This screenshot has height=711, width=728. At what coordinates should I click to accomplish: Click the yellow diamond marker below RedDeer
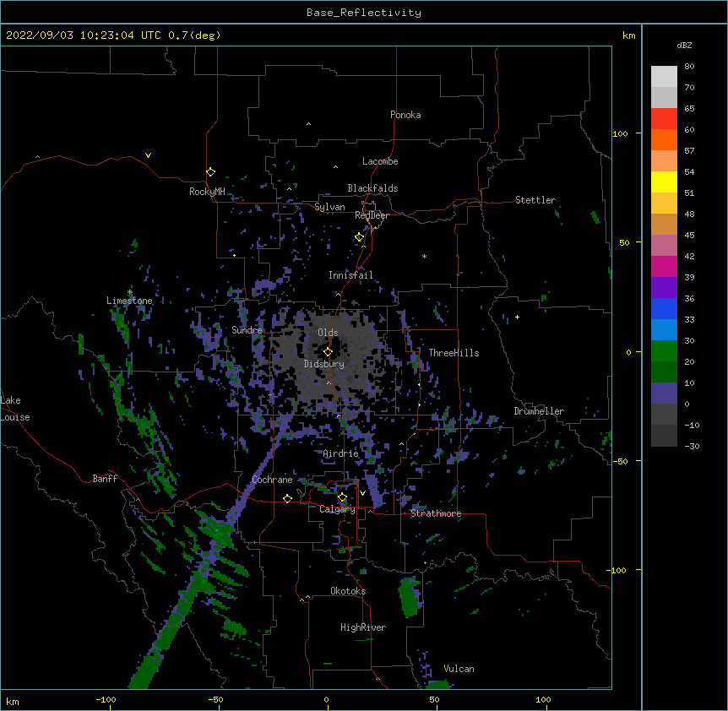[359, 237]
